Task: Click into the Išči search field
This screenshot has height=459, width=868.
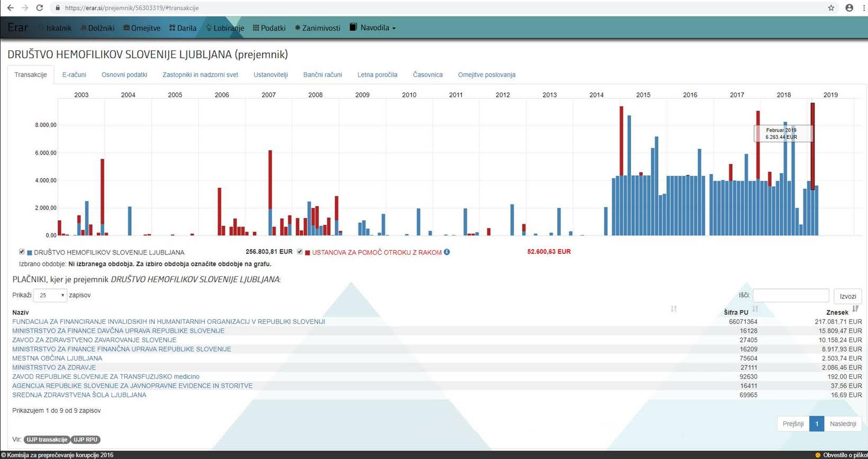Action: [790, 295]
